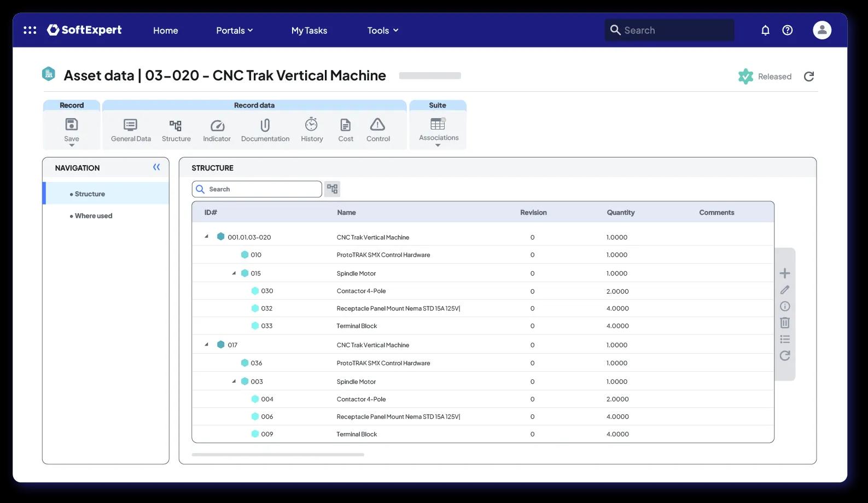Viewport: 868px width, 503px height.
Task: Open My Tasks
Action: 309,31
